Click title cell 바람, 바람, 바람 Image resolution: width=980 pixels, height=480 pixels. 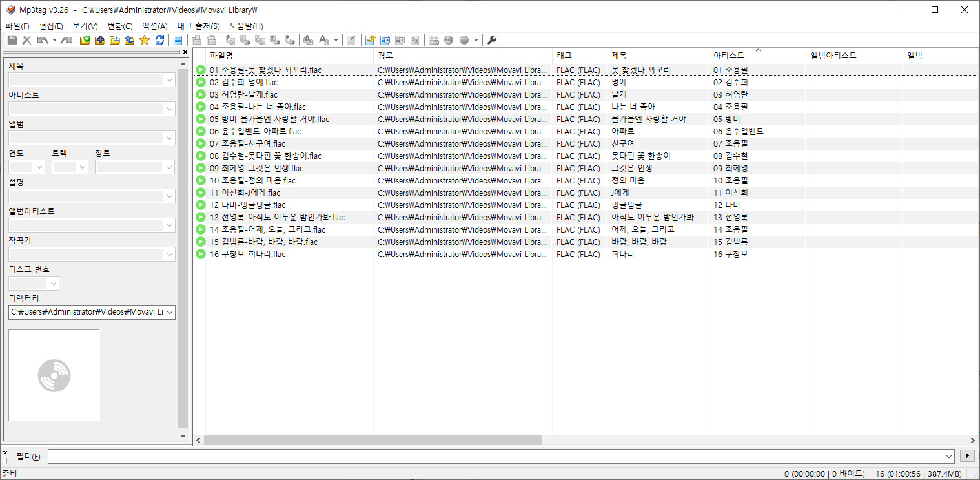click(x=639, y=242)
